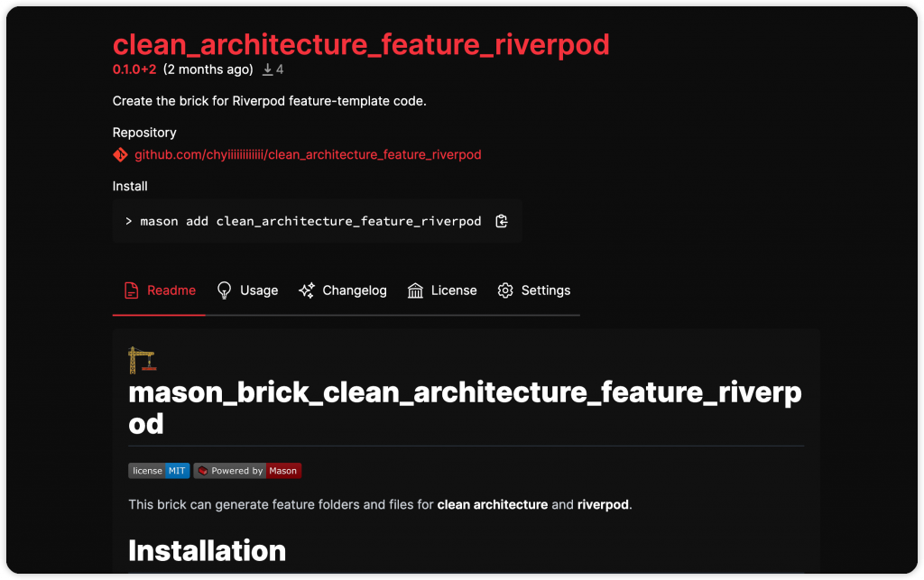
Task: Copy the mason add install command
Action: click(502, 221)
